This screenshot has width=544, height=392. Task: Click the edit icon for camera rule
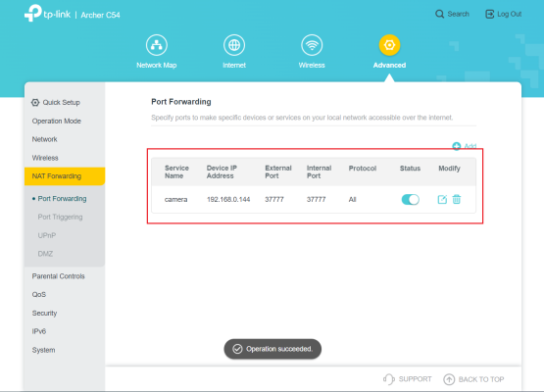point(442,200)
